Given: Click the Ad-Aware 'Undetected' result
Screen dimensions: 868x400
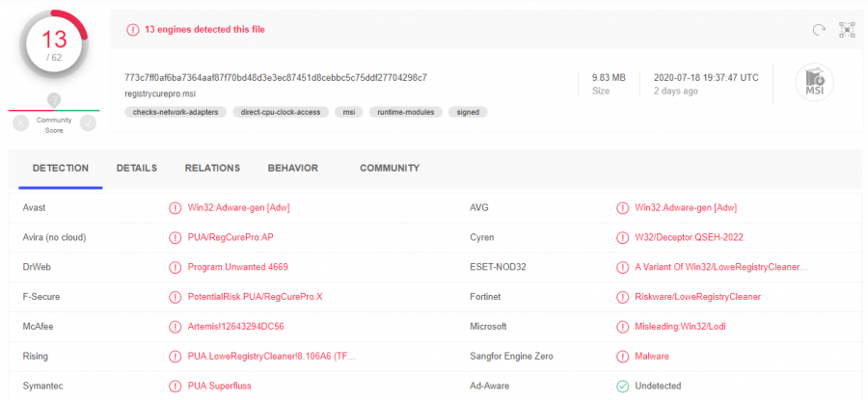Looking at the screenshot, I should (x=658, y=386).
